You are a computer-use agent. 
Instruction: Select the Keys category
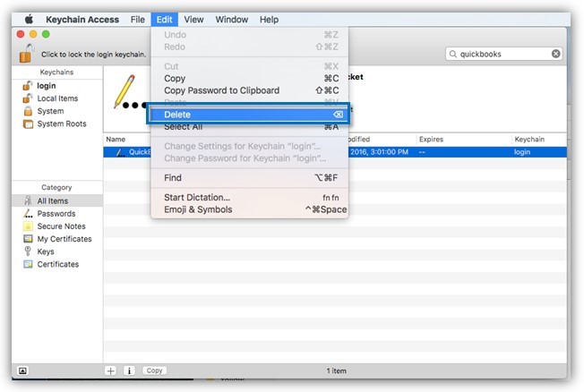(x=46, y=251)
